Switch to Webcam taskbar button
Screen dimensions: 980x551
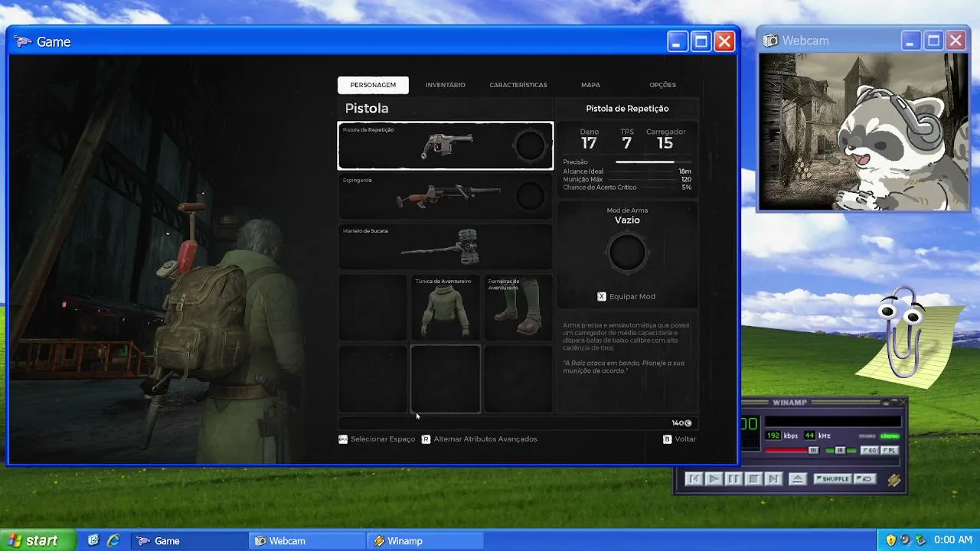tap(308, 541)
